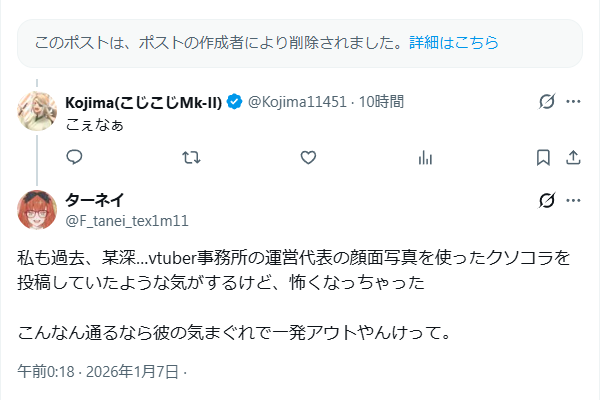Click the @F_tanei_tex1m11 handle
The image size is (600, 400).
[x=127, y=219]
